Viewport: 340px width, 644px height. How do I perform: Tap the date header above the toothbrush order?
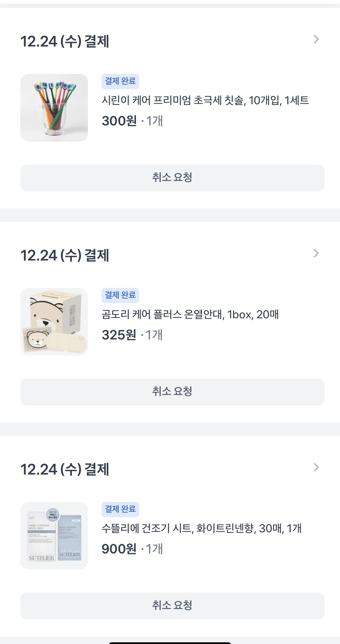[65, 41]
